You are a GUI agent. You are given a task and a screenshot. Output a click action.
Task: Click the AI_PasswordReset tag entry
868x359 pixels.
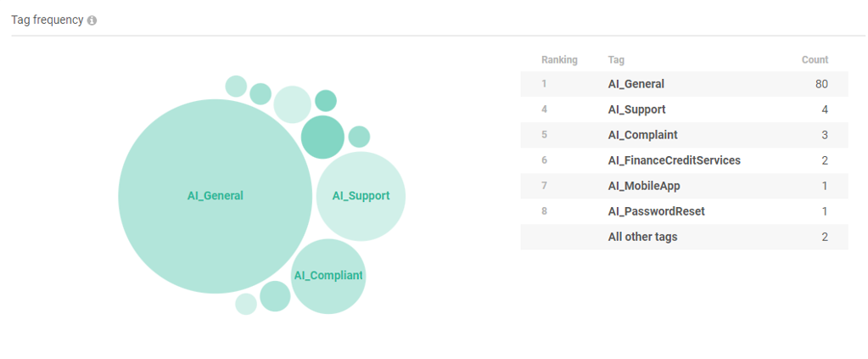(x=656, y=211)
